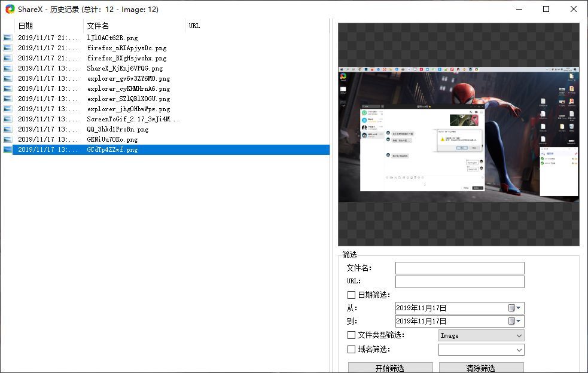Select the firefox_BXgHsjwchx.png entry

pyautogui.click(x=127, y=58)
